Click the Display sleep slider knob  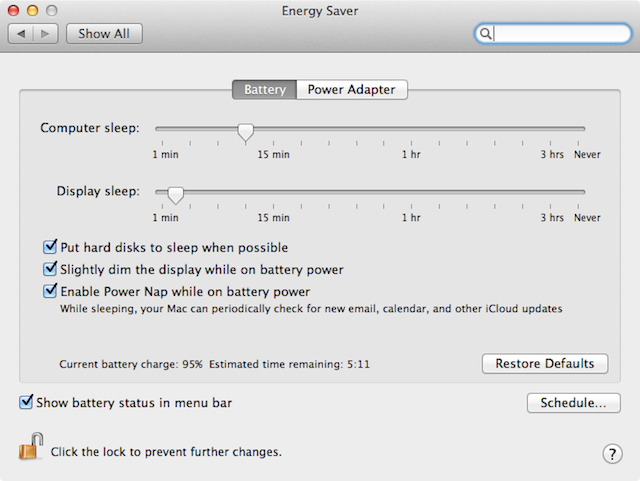click(x=176, y=195)
